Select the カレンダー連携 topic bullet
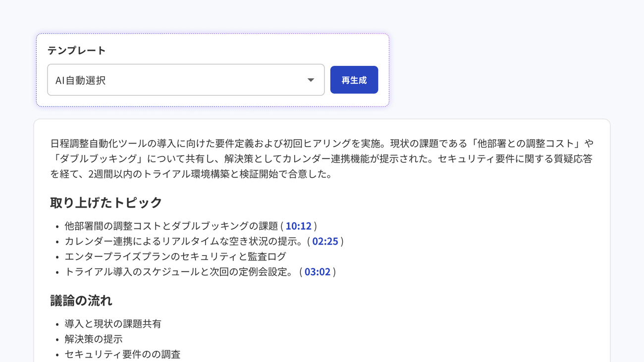 [x=183, y=241]
